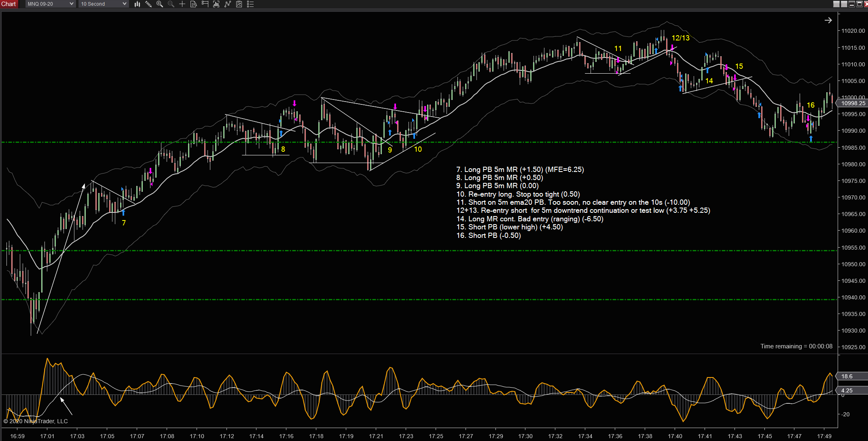Open the Indicators line-graph icon
Screen dimensions: 868x441
(x=228, y=4)
